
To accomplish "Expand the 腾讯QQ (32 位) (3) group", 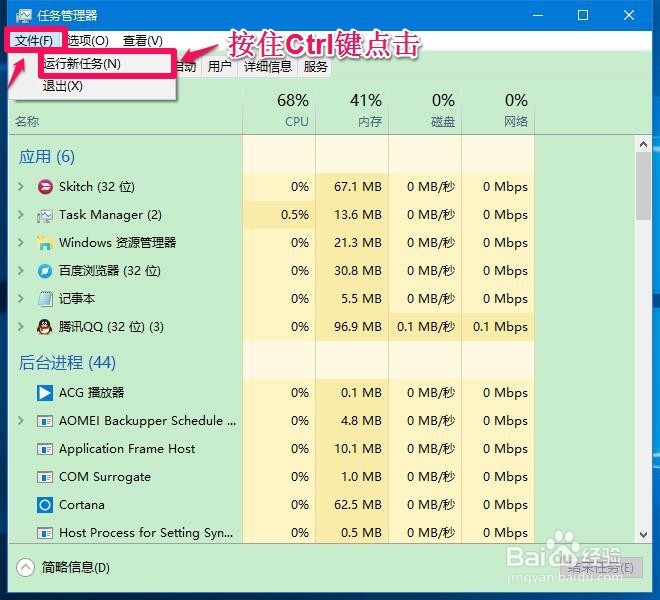I will point(21,326).
